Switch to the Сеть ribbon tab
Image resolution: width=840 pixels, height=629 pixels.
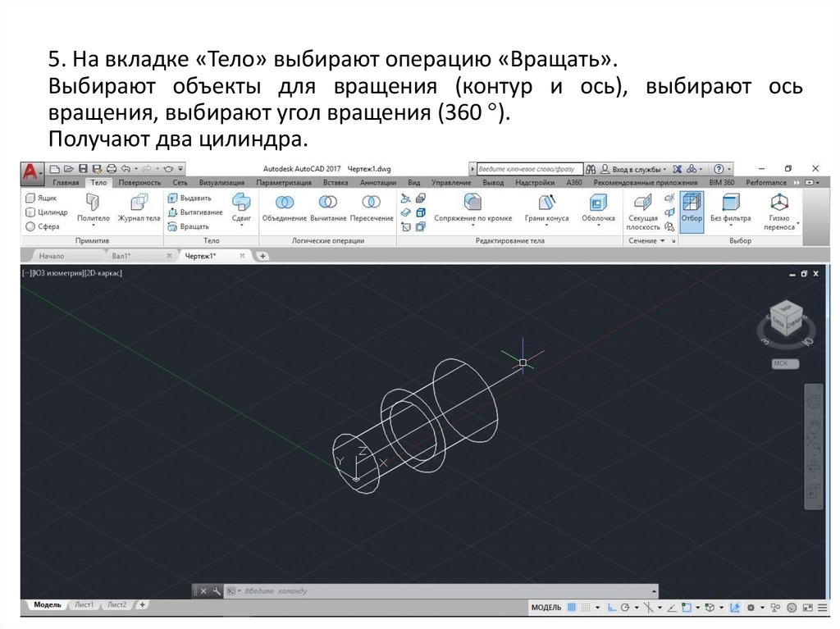[x=180, y=183]
